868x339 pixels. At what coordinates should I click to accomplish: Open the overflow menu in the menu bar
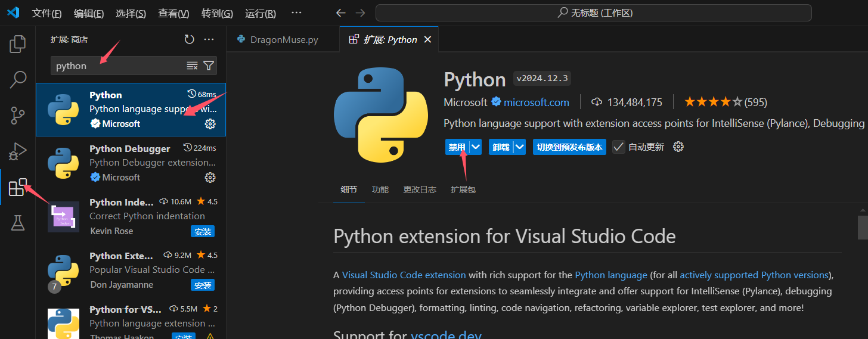tap(296, 13)
